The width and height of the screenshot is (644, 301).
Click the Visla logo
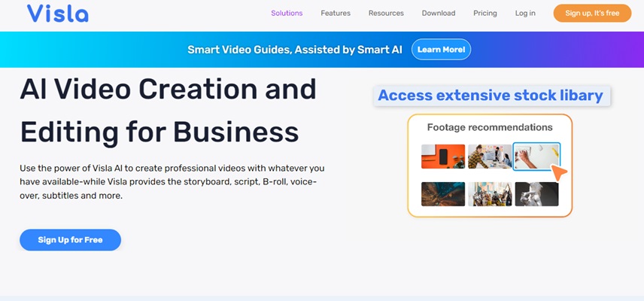coord(57,13)
